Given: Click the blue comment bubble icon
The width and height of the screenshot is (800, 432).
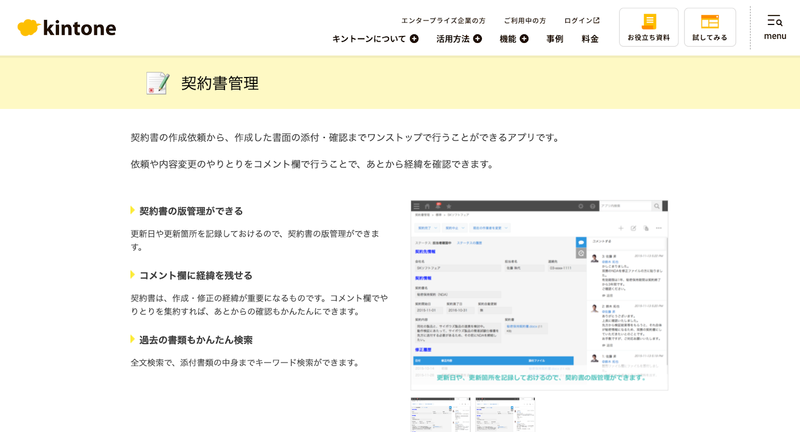Looking at the screenshot, I should tap(581, 242).
